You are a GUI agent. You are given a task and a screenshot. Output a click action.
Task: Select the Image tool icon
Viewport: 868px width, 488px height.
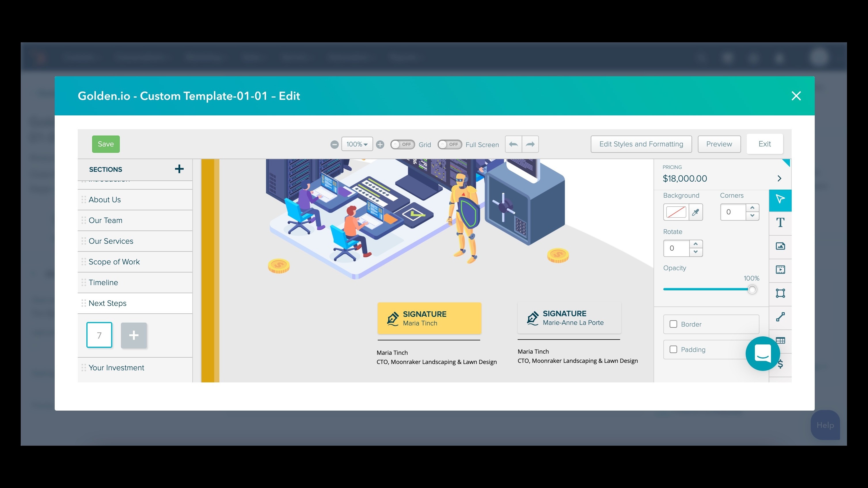pos(780,246)
